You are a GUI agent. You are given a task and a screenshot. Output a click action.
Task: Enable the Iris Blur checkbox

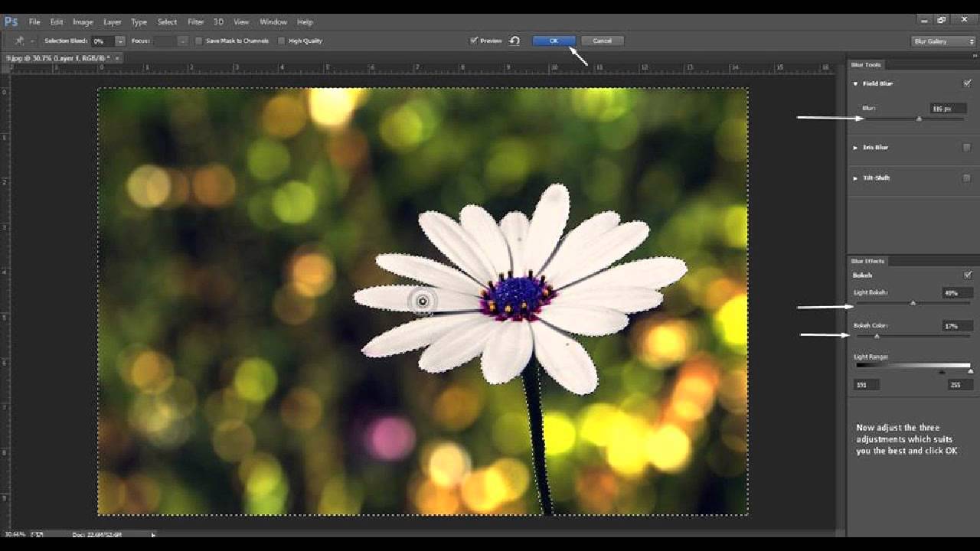point(966,147)
